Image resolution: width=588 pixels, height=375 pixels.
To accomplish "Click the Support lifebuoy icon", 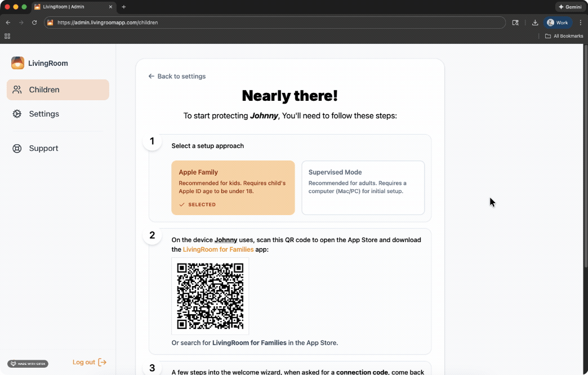I will (x=17, y=149).
